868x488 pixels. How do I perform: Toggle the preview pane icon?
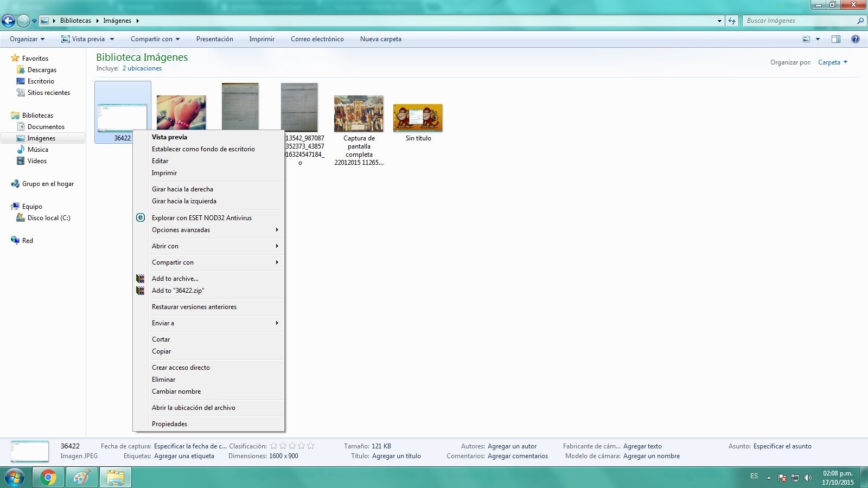coord(836,39)
